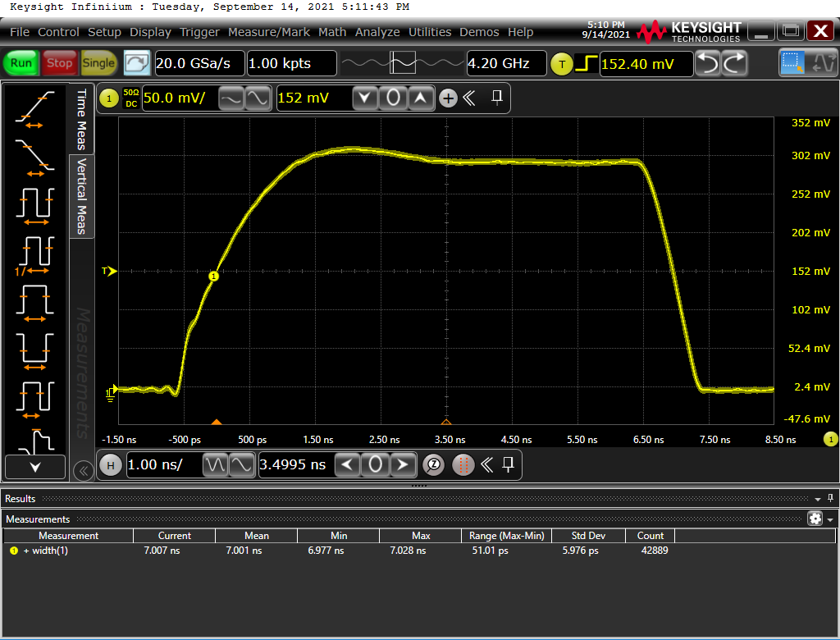Image resolution: width=840 pixels, height=640 pixels.
Task: Click the Auto Scale icon
Action: tap(138, 63)
